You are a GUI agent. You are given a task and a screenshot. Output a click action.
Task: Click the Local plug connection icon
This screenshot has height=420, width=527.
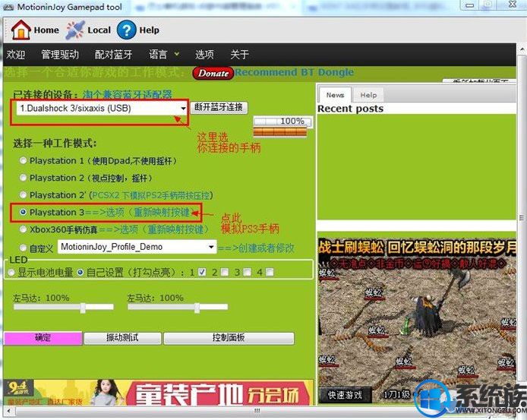point(75,30)
